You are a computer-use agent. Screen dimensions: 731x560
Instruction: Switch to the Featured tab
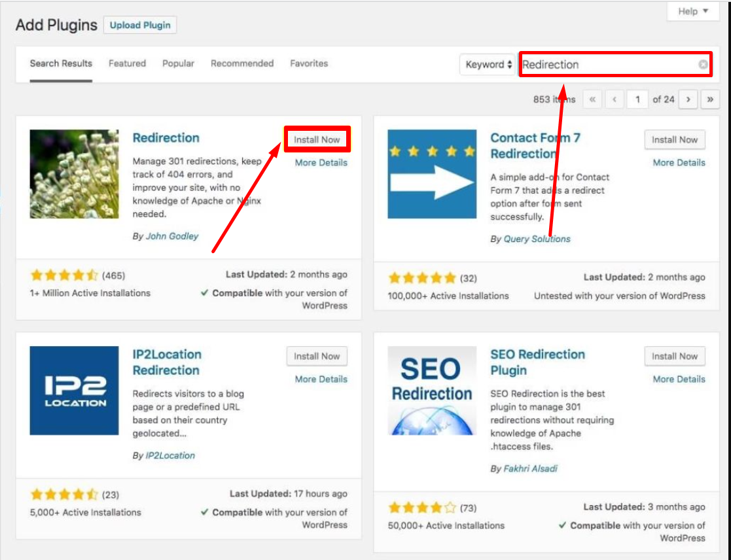coord(128,63)
